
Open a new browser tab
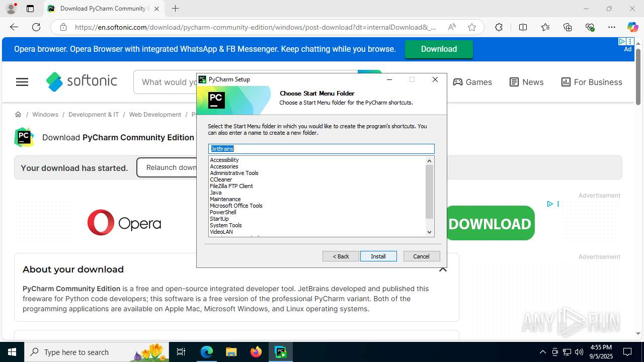pos(175,9)
